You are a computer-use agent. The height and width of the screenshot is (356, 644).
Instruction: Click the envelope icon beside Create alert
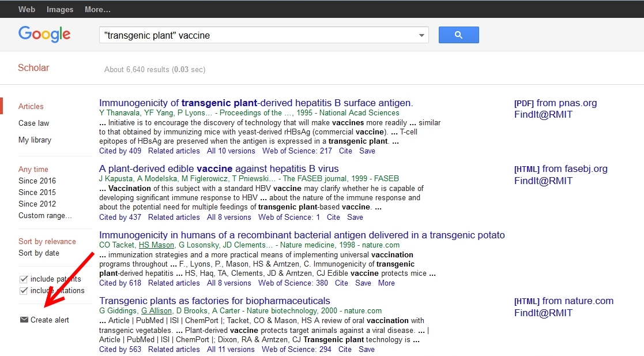click(24, 320)
